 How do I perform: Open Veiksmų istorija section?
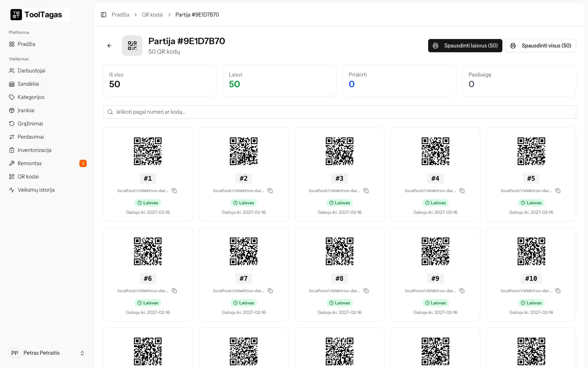[47, 190]
